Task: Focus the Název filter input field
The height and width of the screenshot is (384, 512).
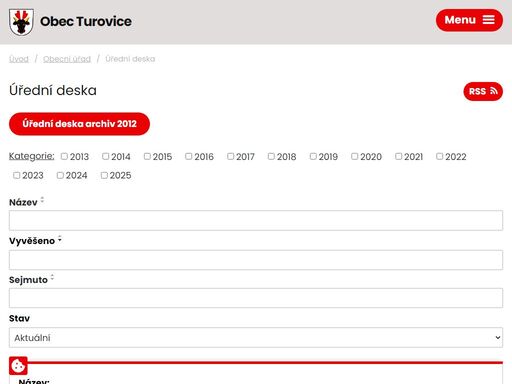Action: click(256, 220)
